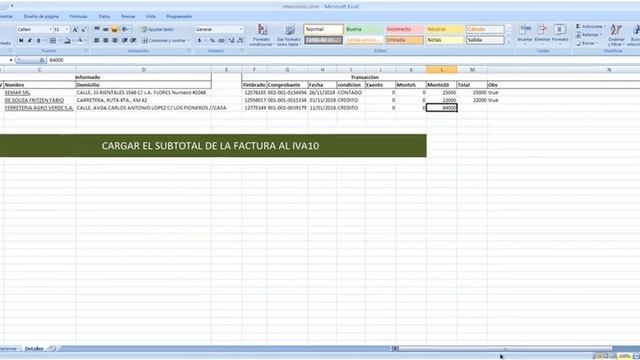The width and height of the screenshot is (640, 360).
Task: Decrease font size with the small A icon
Action: coord(84,29)
